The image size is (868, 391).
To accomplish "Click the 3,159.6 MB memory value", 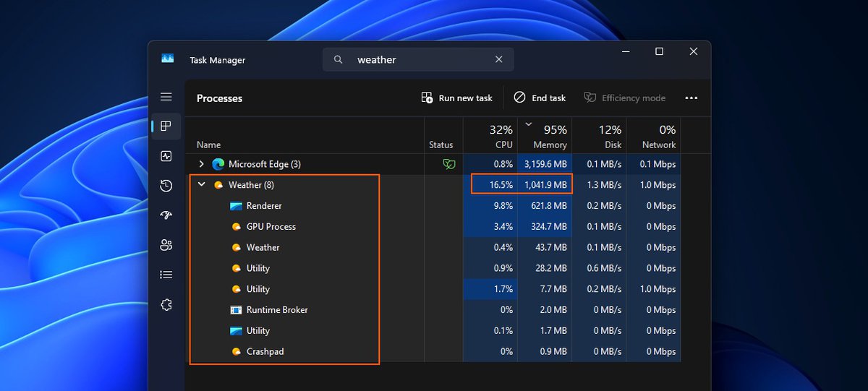I will tap(545, 164).
